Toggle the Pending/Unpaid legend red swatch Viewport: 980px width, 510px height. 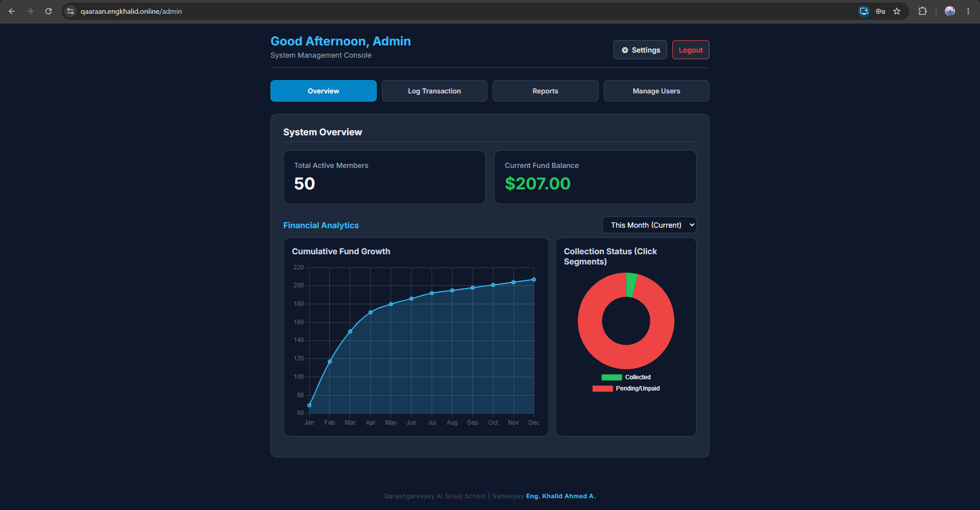602,388
